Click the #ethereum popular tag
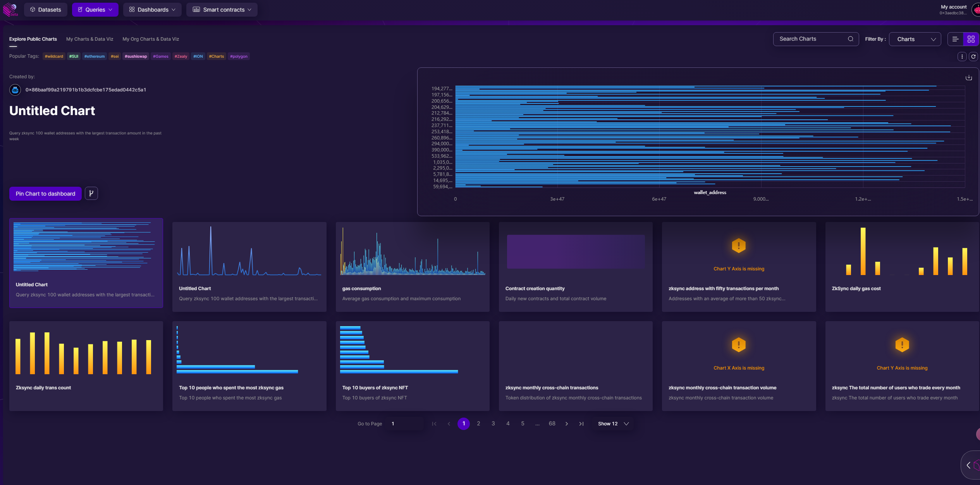 pyautogui.click(x=95, y=57)
